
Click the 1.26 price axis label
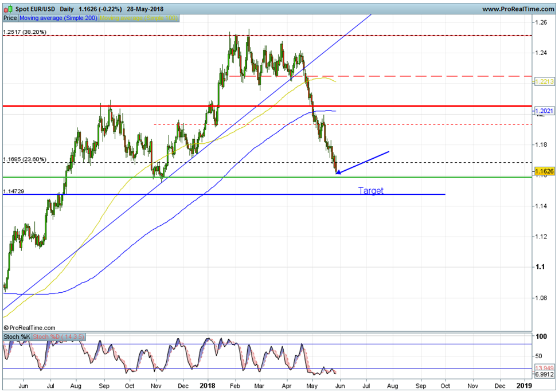click(x=541, y=22)
